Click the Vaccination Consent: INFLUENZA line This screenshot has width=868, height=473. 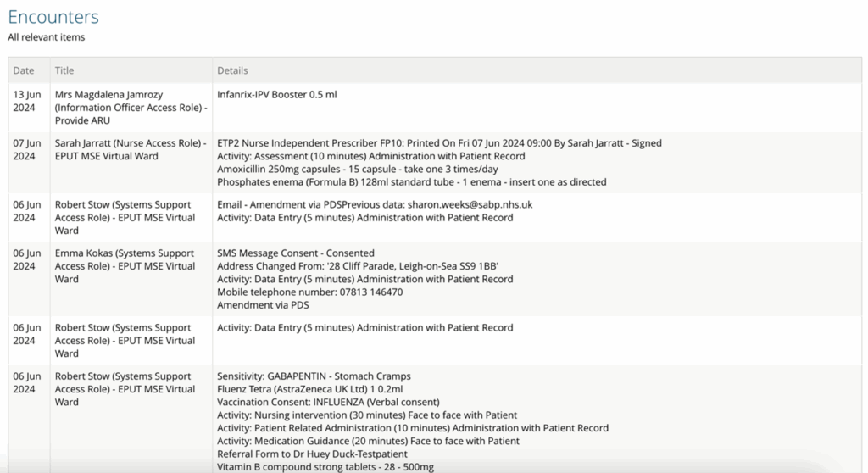coord(328,402)
